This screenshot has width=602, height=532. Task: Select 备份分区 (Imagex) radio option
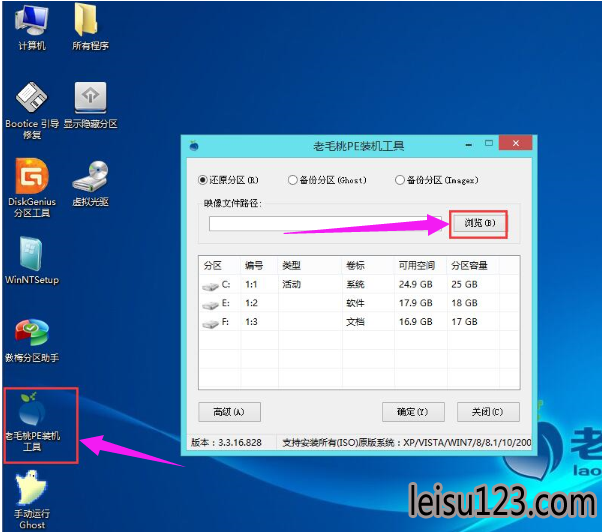coord(437,180)
